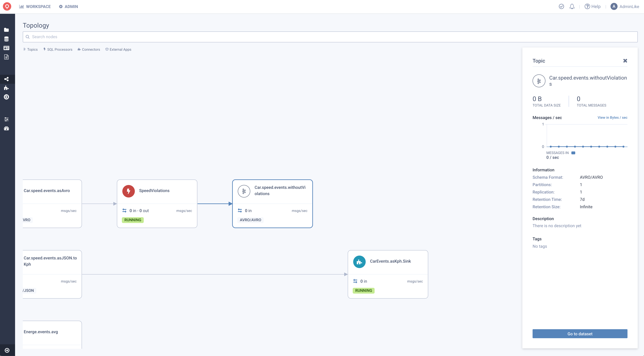Open notifications bell icon

click(x=572, y=7)
